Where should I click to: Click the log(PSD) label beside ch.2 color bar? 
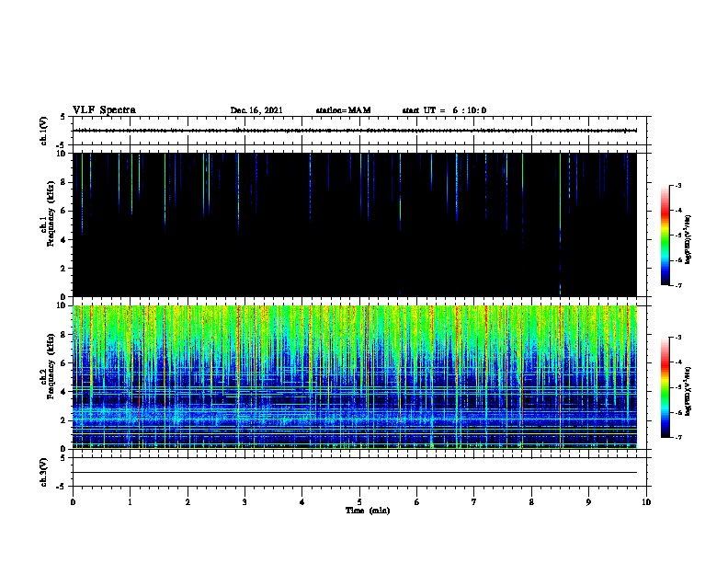click(x=688, y=392)
